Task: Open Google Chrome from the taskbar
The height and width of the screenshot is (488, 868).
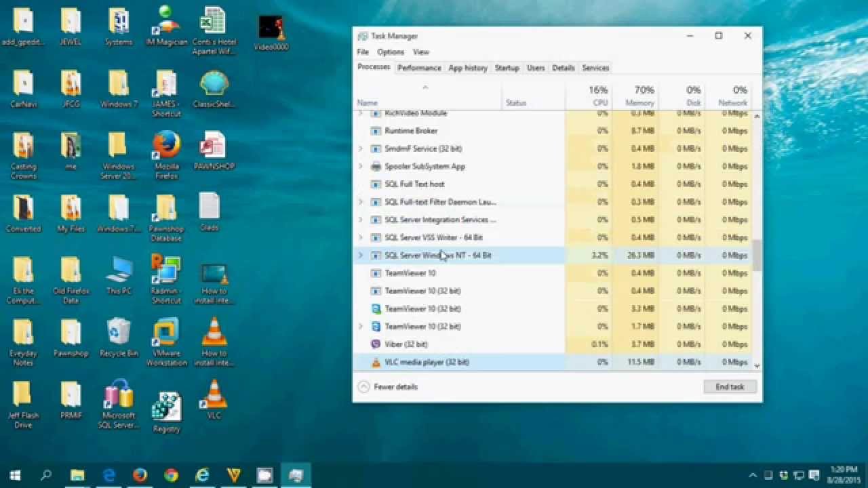Action: pyautogui.click(x=171, y=476)
